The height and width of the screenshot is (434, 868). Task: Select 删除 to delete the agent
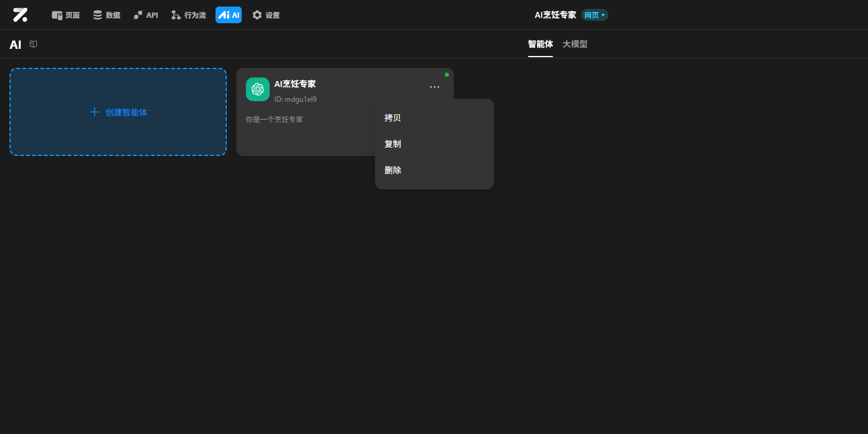(x=393, y=170)
